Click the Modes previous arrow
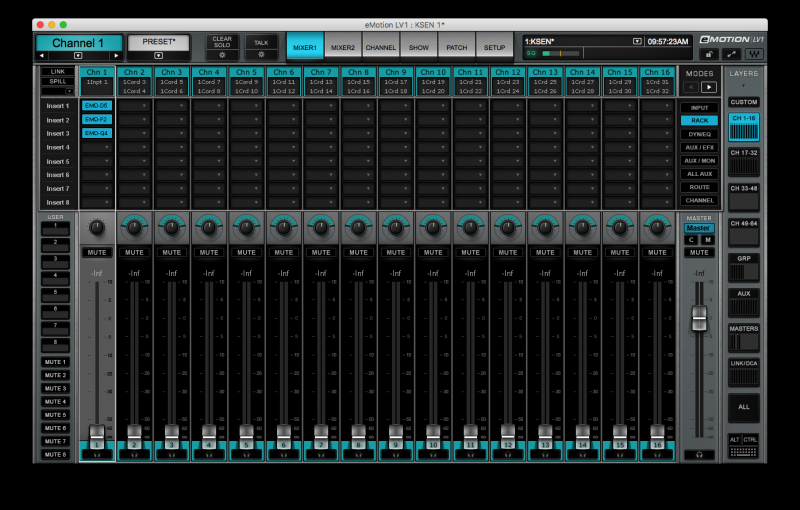 coord(691,87)
